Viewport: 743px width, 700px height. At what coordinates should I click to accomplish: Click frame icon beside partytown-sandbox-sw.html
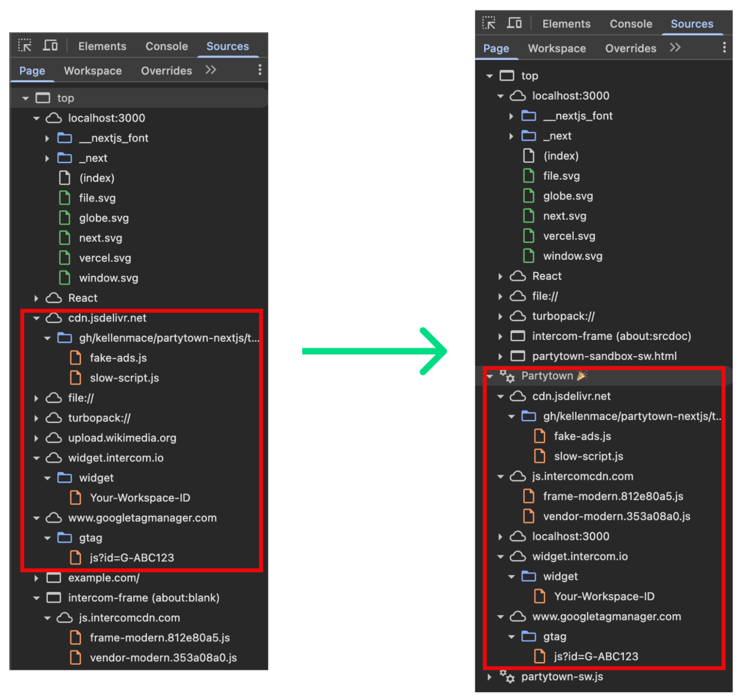(x=518, y=356)
